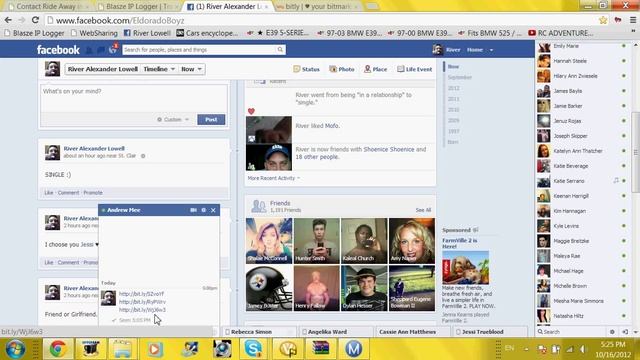The image size is (640, 360).
Task: Open Facebook friend requests icon
Action: tap(89, 50)
